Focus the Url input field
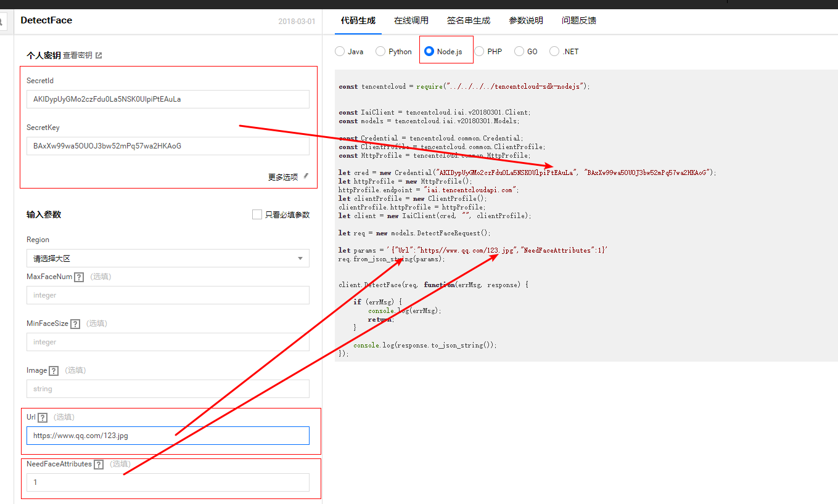This screenshot has height=504, width=838. 168,436
